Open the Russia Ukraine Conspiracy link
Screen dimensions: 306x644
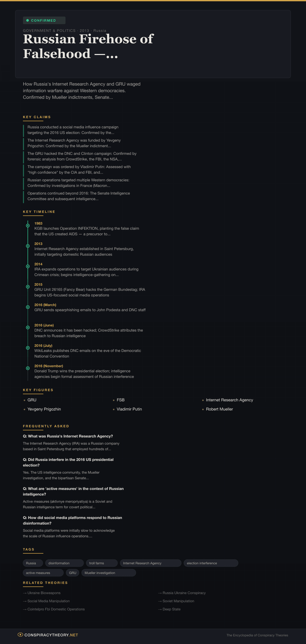point(184,593)
